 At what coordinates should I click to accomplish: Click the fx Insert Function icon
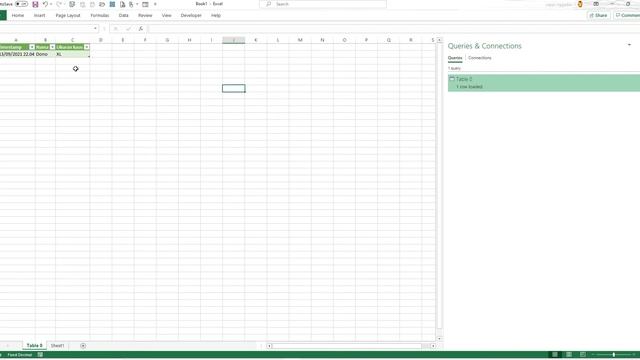pyautogui.click(x=141, y=29)
